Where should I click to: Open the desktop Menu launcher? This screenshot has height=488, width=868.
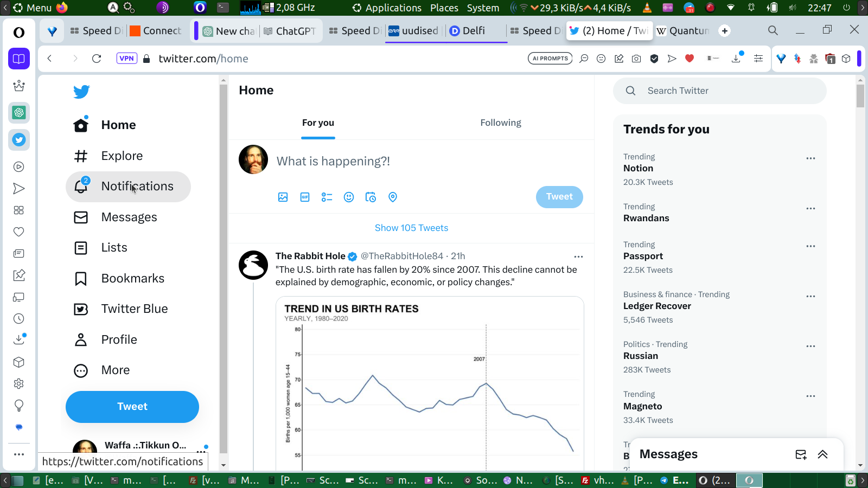tap(33, 8)
